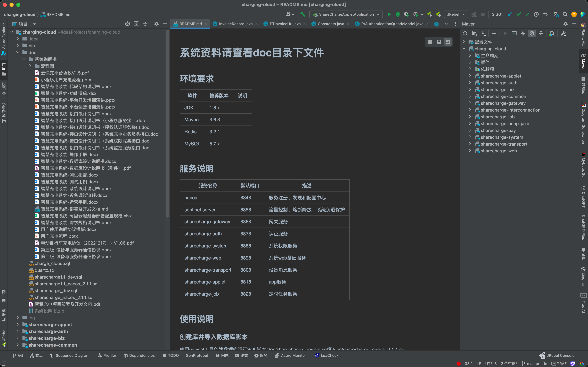Switch README to editor and preview split
Viewport: 588px width, 367px height.
coord(439,42)
